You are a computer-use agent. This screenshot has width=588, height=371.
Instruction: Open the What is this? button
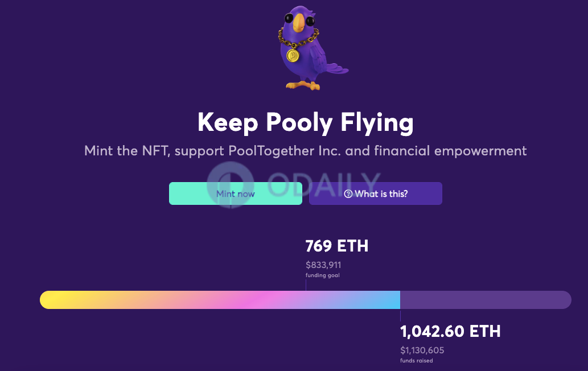pyautogui.click(x=375, y=193)
